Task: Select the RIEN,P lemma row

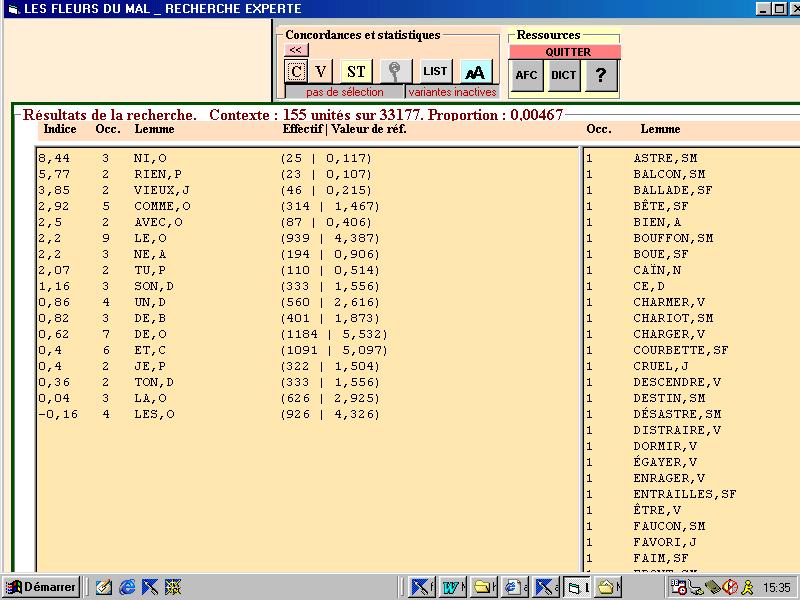Action: pyautogui.click(x=308, y=174)
